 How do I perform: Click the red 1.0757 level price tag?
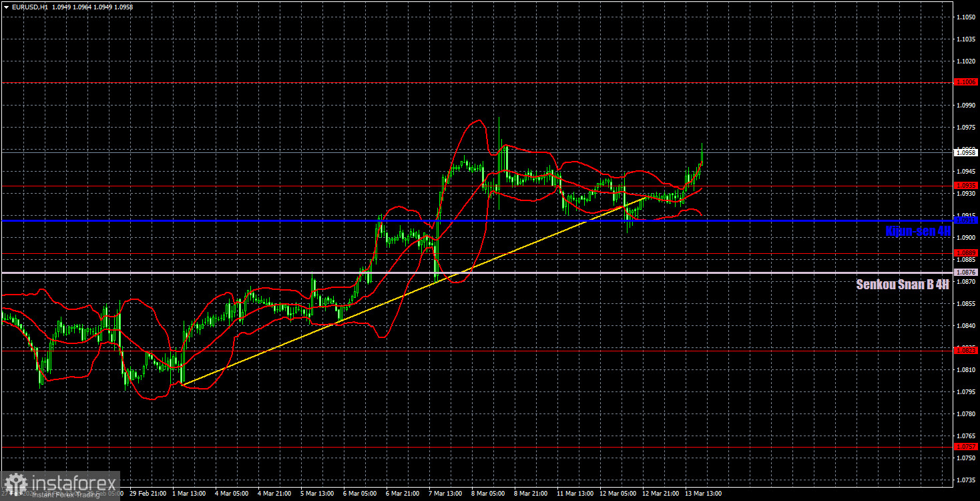pyautogui.click(x=966, y=446)
